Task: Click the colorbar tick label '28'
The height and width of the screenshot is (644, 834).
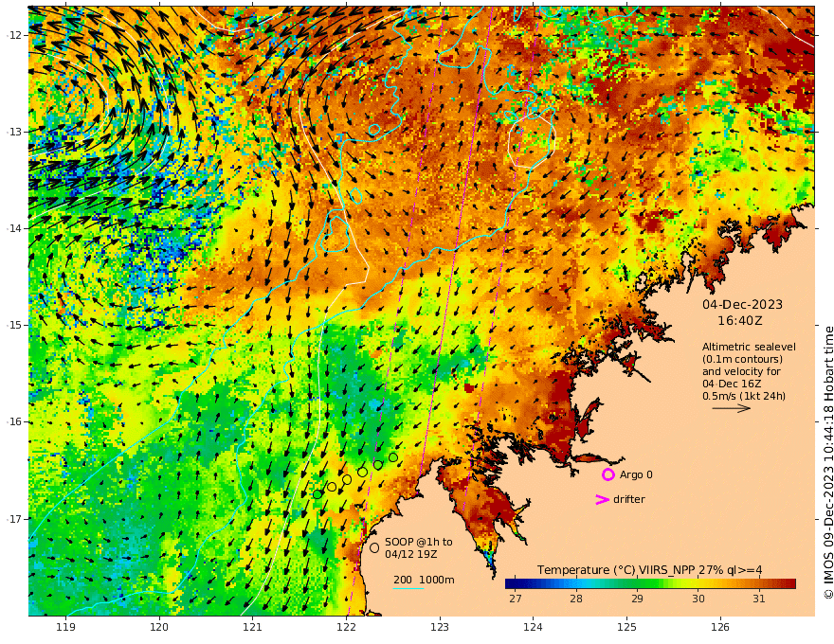Action: click(576, 599)
